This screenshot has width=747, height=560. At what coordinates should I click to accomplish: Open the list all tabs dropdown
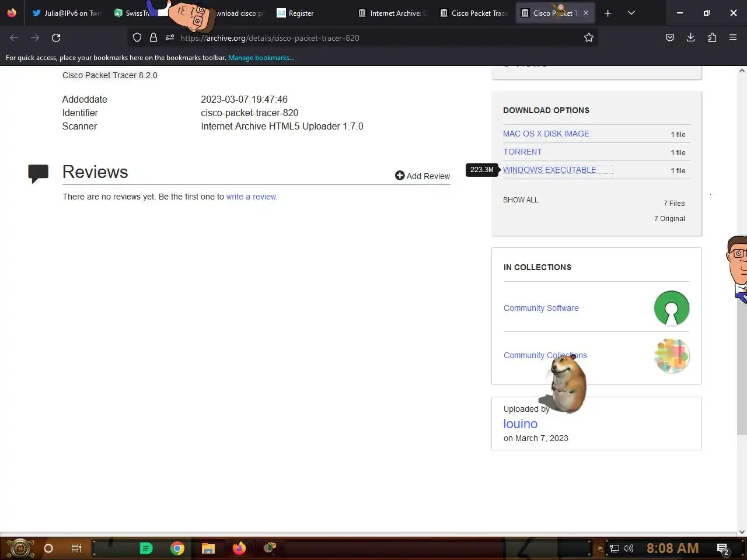point(631,13)
